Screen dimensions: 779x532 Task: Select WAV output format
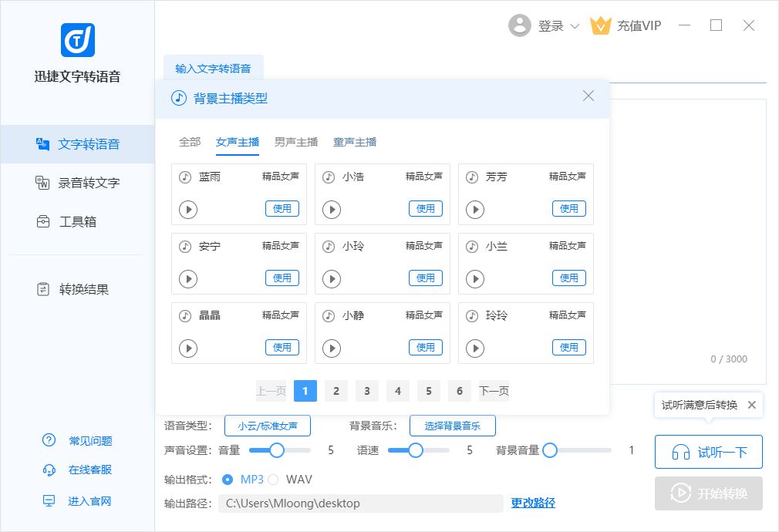click(x=273, y=480)
